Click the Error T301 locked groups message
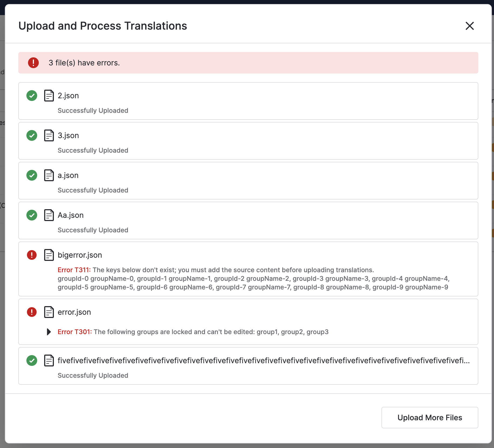 (193, 332)
